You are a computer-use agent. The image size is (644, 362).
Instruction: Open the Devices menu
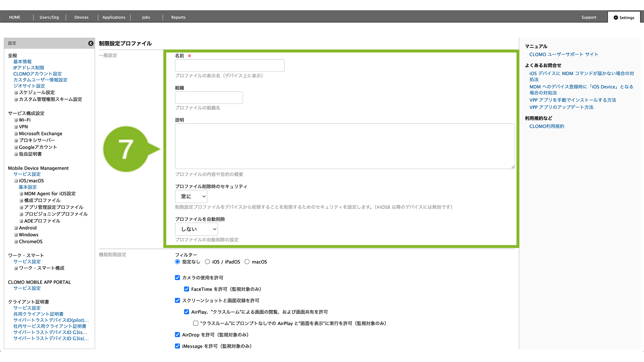81,17
